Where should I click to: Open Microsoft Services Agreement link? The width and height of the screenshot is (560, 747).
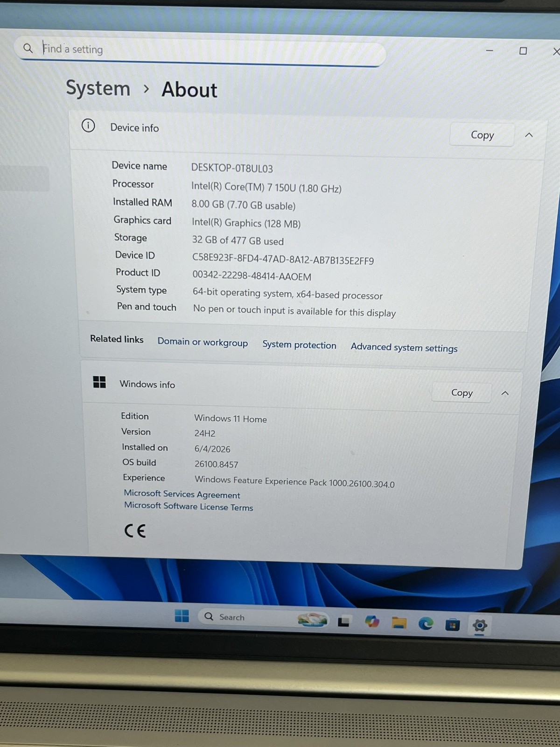pos(182,494)
